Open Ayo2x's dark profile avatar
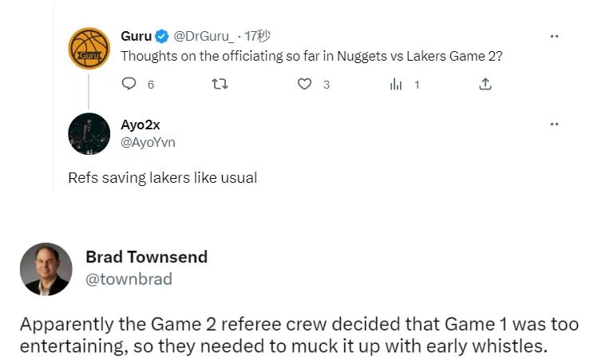Image resolution: width=594 pixels, height=364 pixels. pos(89,133)
